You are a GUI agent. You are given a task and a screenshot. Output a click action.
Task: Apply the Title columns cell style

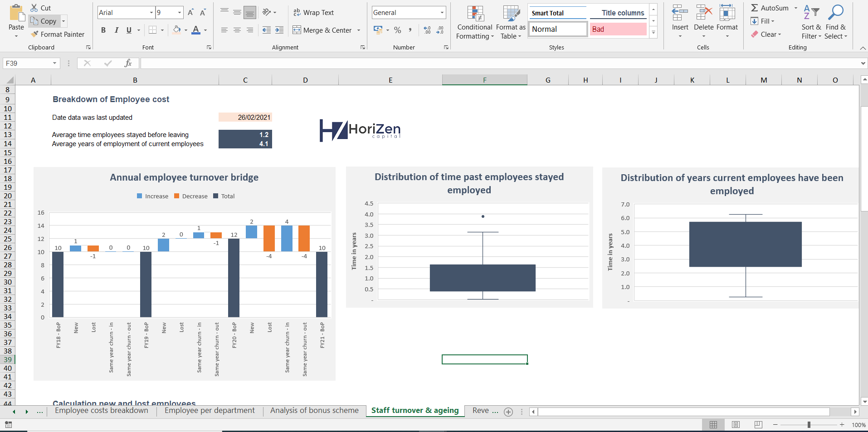pos(619,13)
